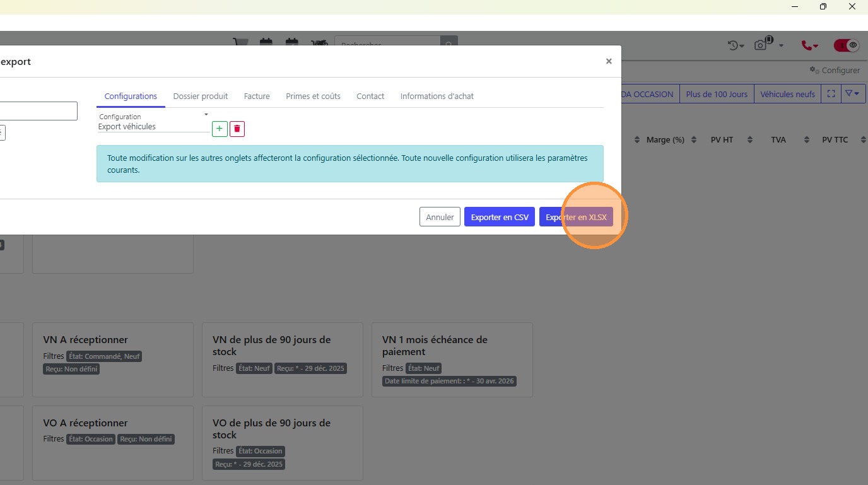The height and width of the screenshot is (485, 868).
Task: Sort by the PV TTC column header
Action: click(x=835, y=139)
